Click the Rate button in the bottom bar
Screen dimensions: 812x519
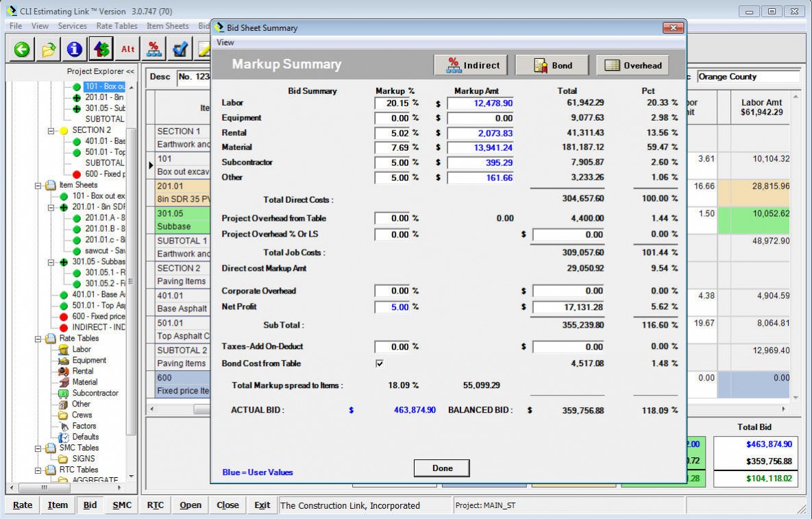click(x=23, y=505)
